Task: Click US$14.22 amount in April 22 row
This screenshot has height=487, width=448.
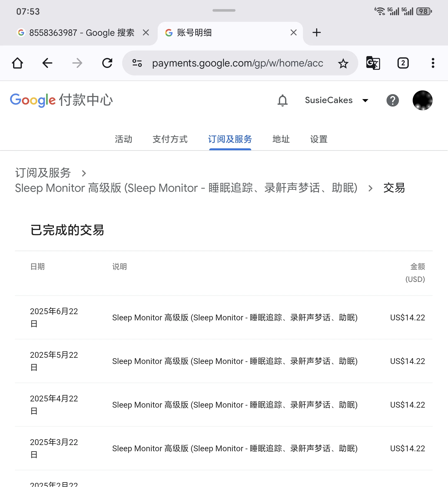Action: click(407, 405)
